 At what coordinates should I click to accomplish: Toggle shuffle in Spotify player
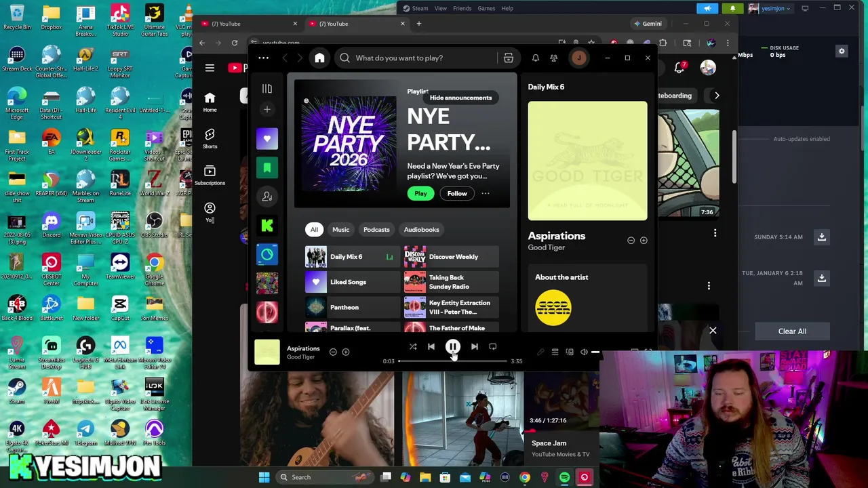tap(412, 347)
